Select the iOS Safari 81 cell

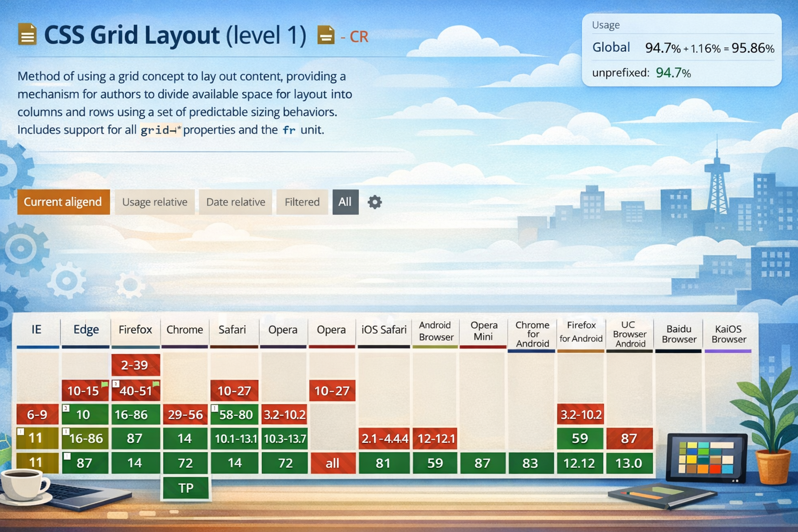point(384,463)
